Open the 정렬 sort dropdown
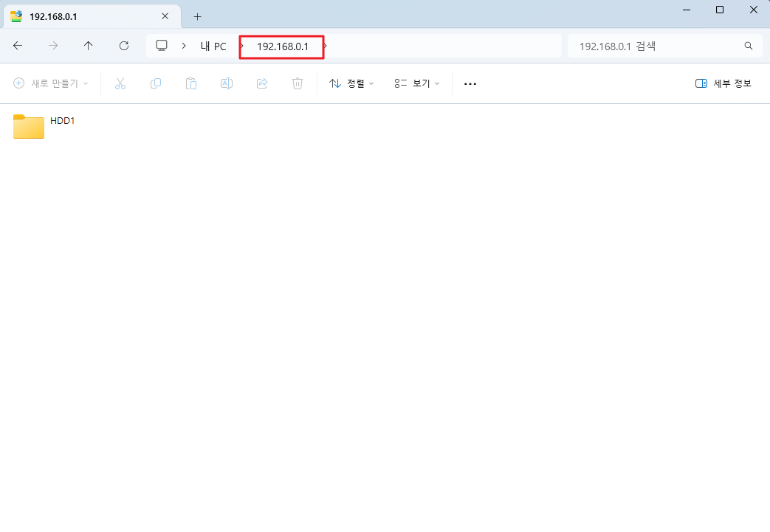 352,83
